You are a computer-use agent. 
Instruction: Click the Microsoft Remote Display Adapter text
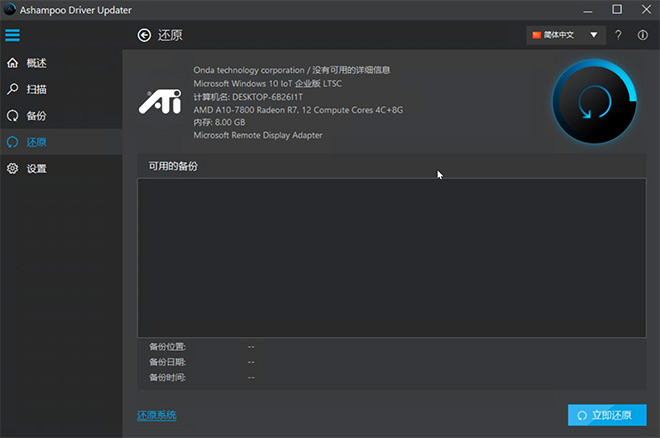pos(258,135)
